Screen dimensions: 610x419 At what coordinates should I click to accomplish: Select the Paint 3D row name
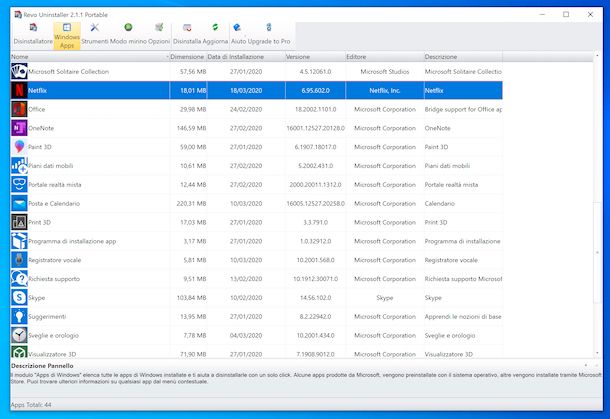click(40, 147)
